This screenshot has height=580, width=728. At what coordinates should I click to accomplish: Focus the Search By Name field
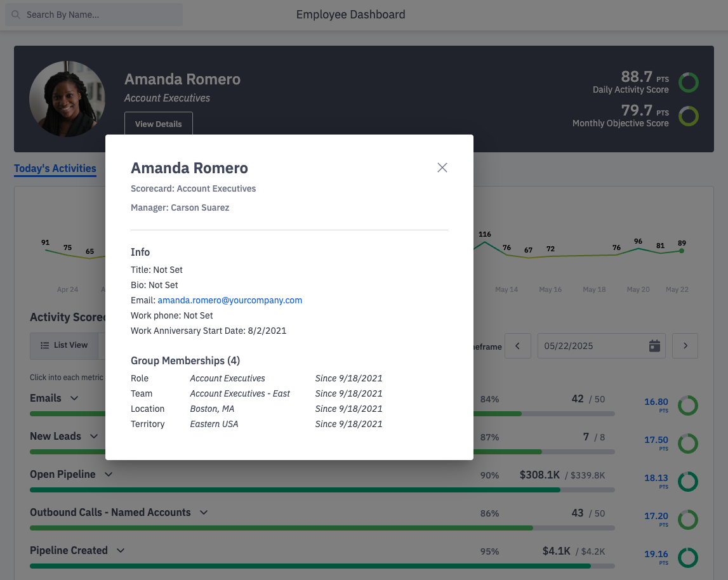102,15
